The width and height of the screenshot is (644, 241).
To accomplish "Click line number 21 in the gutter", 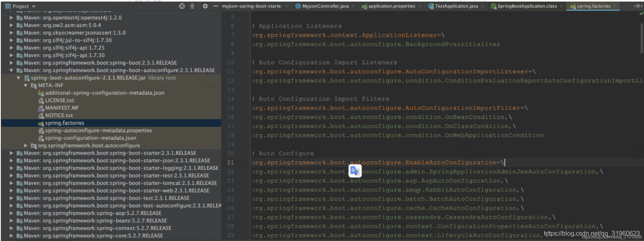I will click(230, 163).
